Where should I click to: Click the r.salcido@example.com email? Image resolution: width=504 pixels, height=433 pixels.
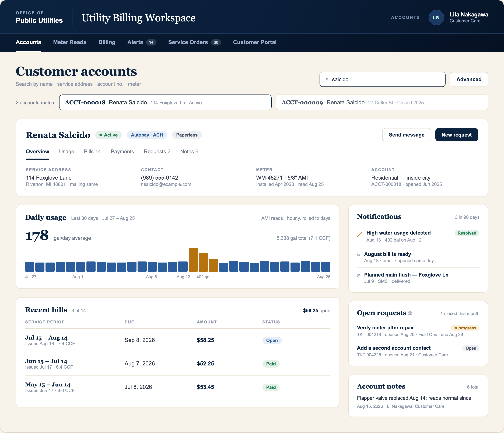166,184
